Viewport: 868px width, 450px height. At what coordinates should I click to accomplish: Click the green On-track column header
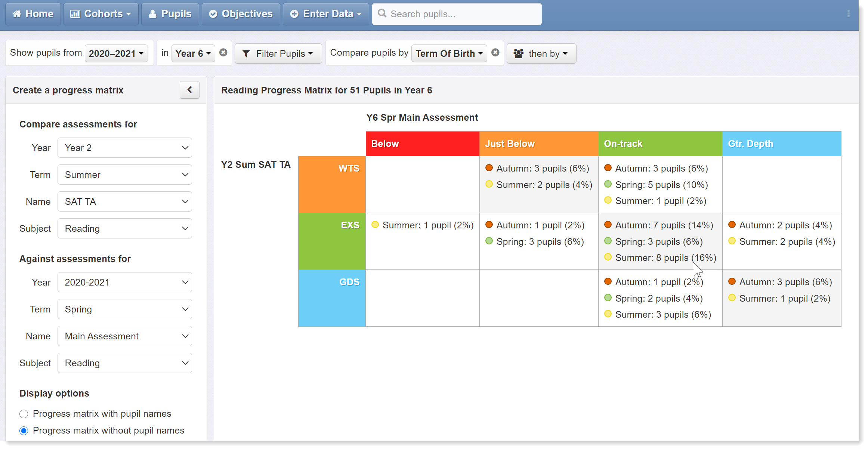tap(660, 144)
